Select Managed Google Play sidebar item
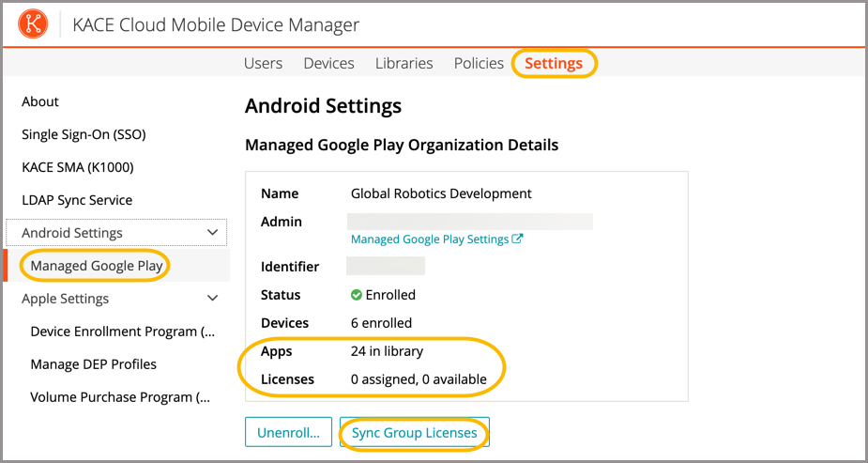868x463 pixels. (97, 266)
